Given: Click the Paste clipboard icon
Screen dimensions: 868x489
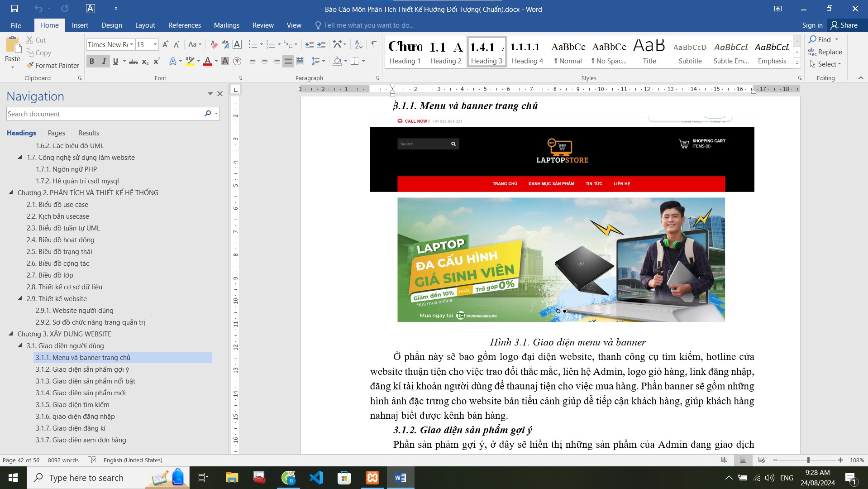Looking at the screenshot, I should coord(13,45).
